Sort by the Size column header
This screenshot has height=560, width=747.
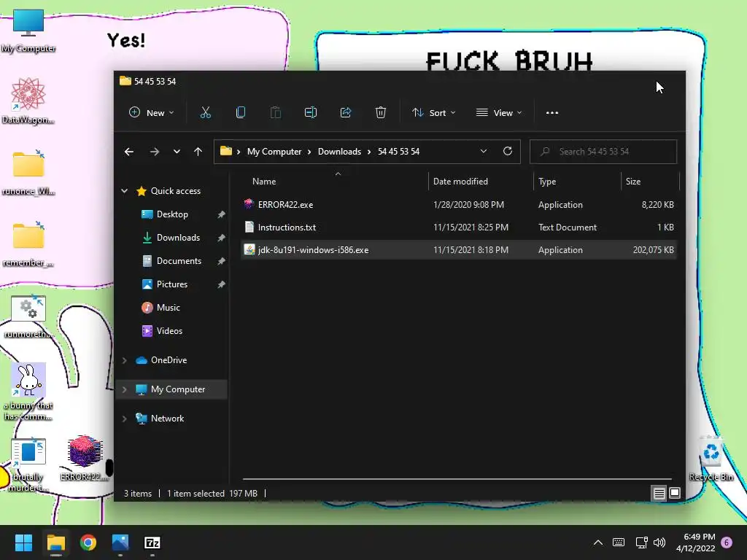point(650,182)
